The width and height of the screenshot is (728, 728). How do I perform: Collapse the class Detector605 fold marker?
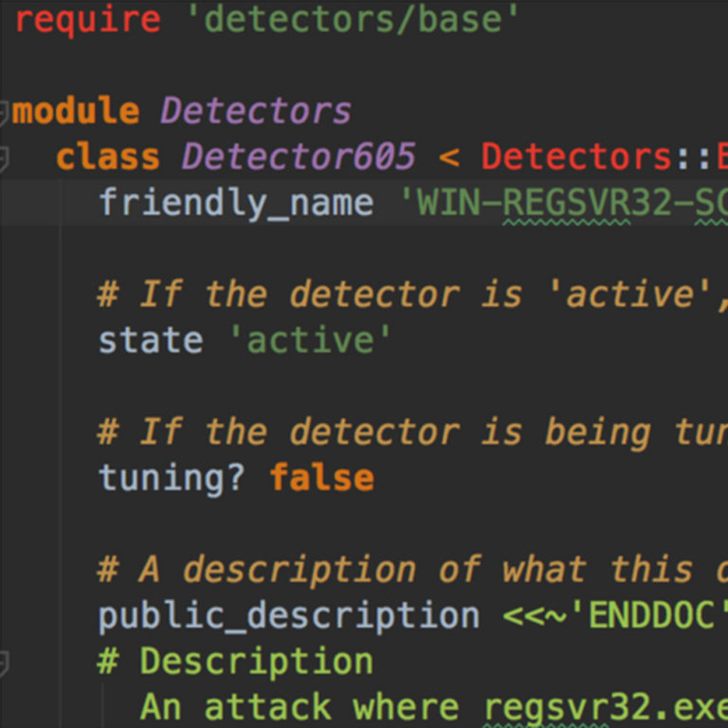(x=4, y=157)
